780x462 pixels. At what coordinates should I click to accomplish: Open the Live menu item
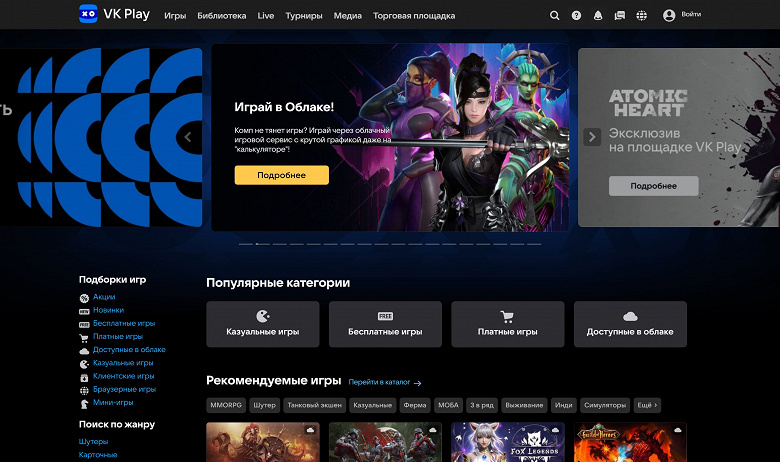[266, 16]
